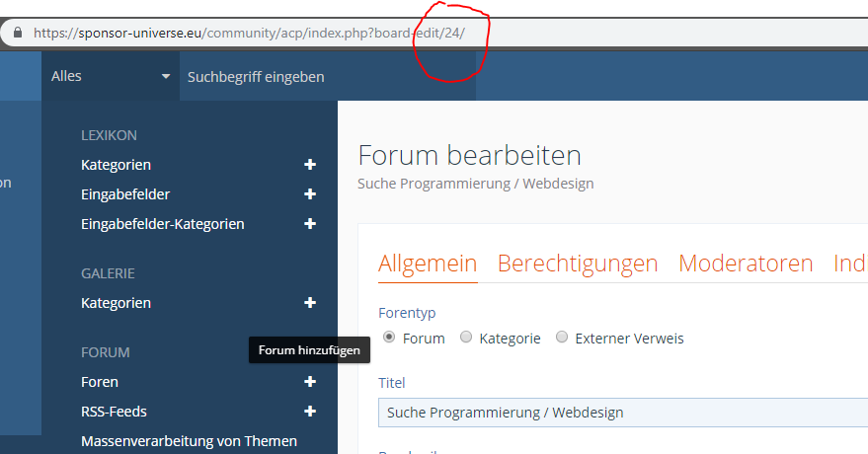868x454 pixels.
Task: Open RSS-Feeds in sidebar menu
Action: tap(114, 412)
